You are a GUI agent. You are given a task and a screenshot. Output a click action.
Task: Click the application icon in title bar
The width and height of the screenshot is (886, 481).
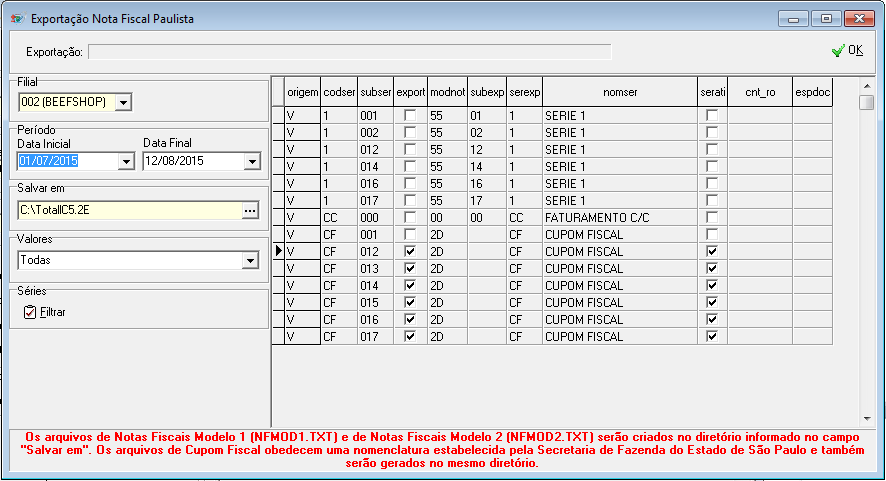[17, 19]
